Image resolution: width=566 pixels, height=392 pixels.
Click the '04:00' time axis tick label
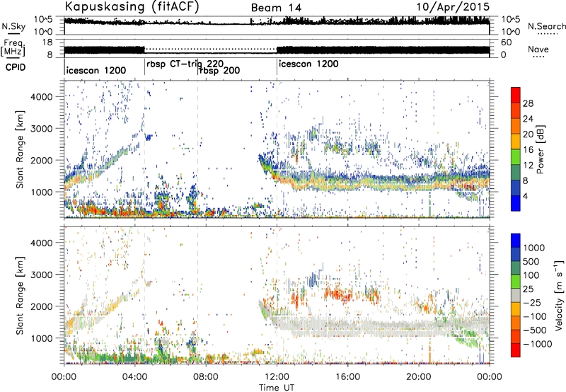pos(135,377)
